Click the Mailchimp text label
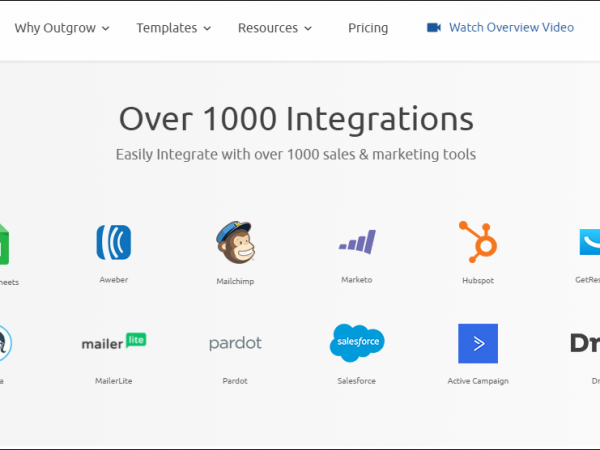 (x=235, y=281)
